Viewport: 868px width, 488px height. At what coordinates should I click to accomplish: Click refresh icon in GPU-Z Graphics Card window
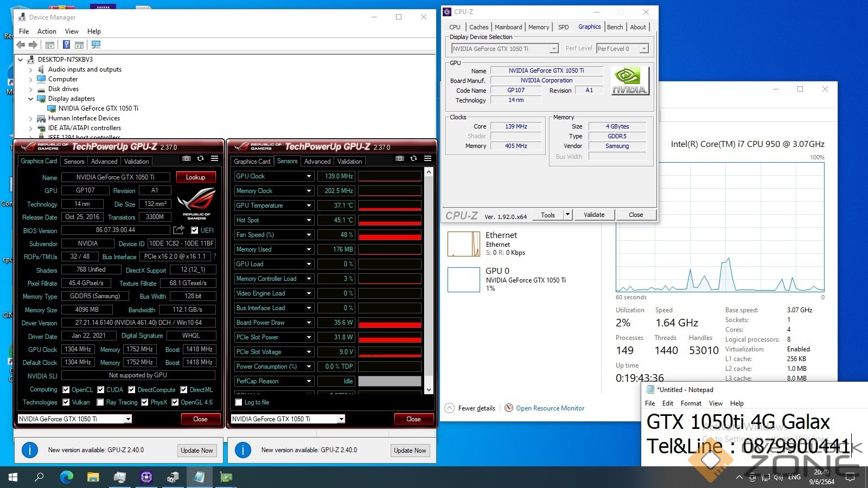[200, 158]
